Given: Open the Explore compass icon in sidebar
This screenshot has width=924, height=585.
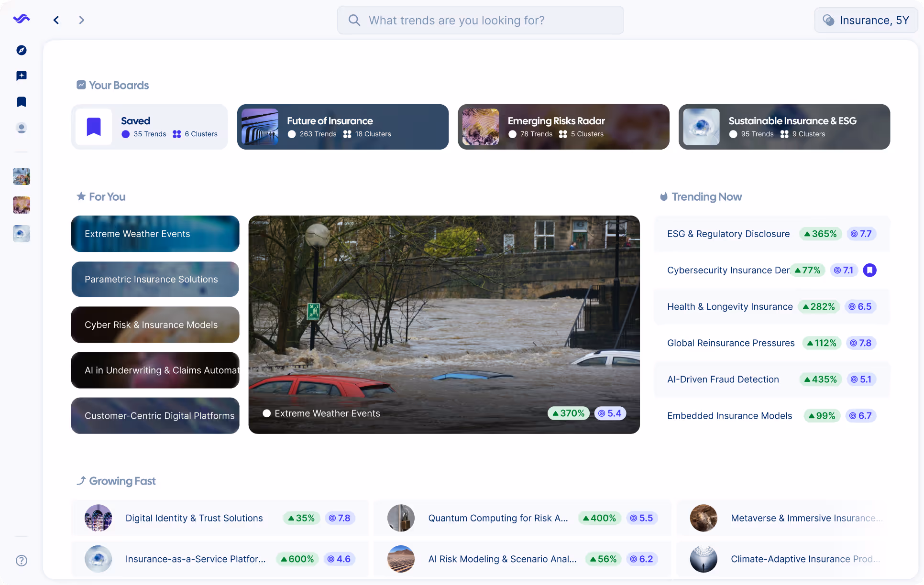Looking at the screenshot, I should 22,50.
